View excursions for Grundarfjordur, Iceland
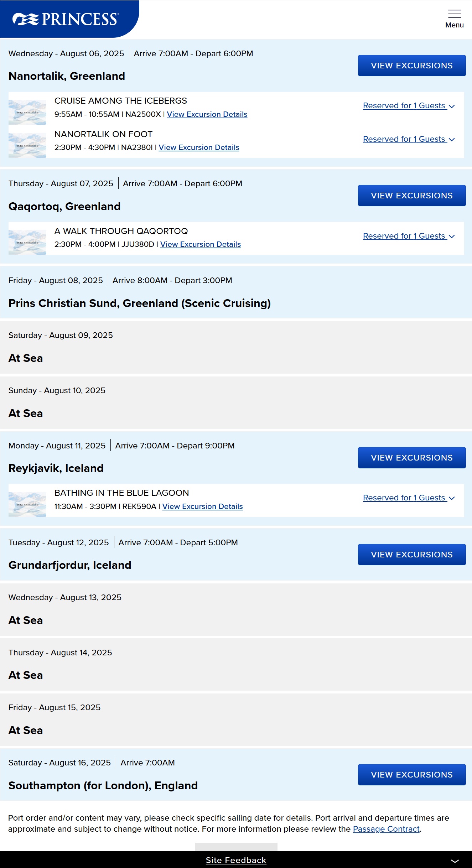The height and width of the screenshot is (868, 472). click(x=411, y=555)
